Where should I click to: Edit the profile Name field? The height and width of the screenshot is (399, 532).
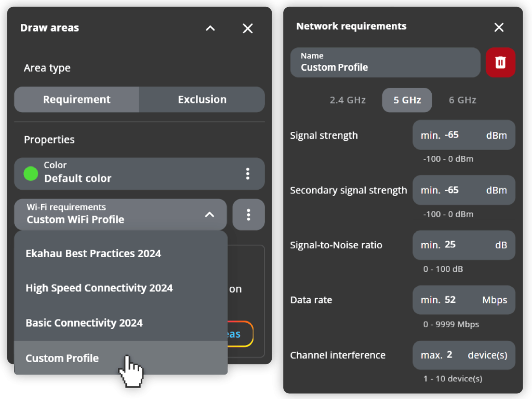(385, 63)
